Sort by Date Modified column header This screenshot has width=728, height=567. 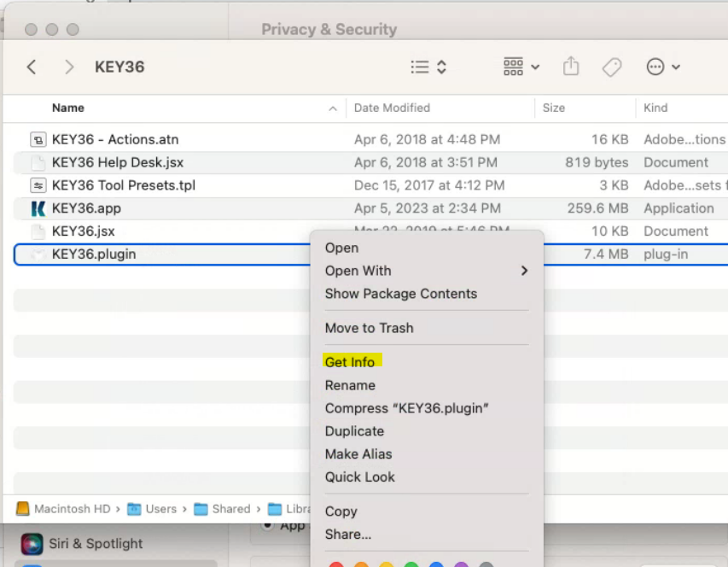click(392, 108)
